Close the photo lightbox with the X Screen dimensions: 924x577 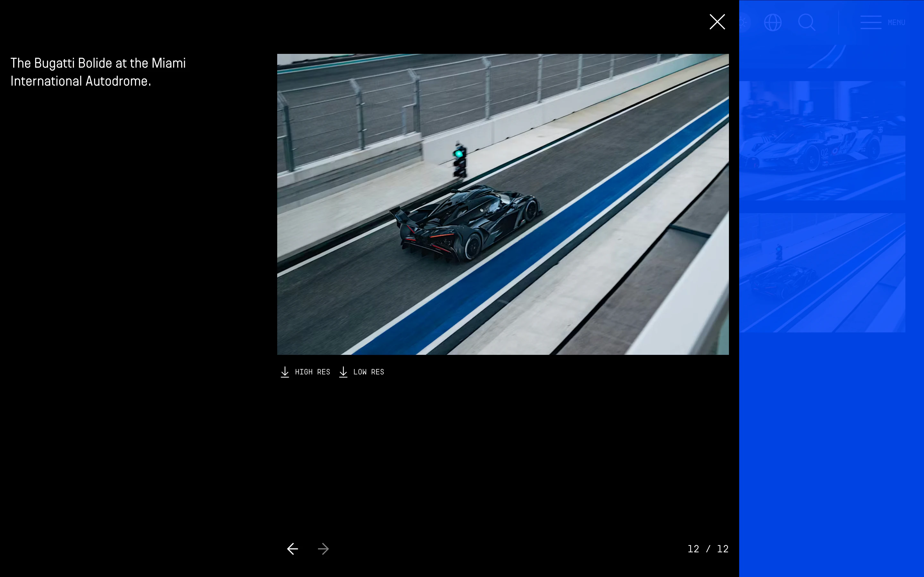click(717, 22)
